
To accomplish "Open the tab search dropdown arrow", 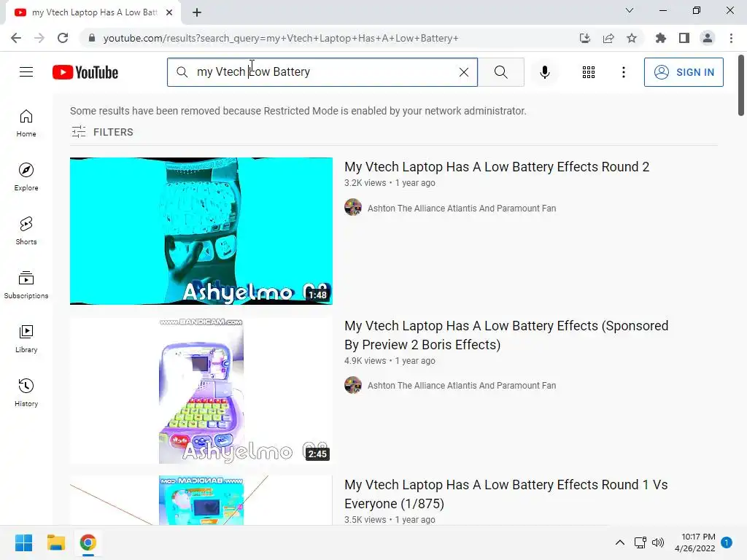I will coord(630,10).
